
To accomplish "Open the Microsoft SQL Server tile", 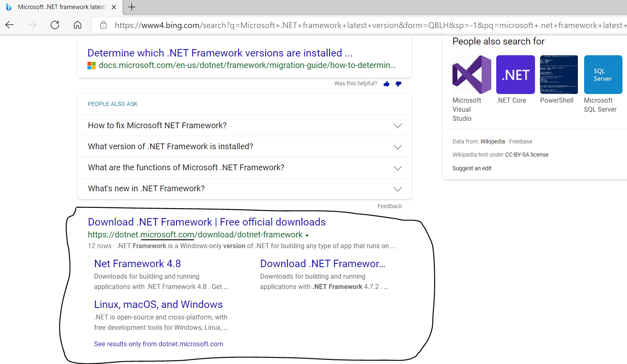I will click(x=603, y=75).
